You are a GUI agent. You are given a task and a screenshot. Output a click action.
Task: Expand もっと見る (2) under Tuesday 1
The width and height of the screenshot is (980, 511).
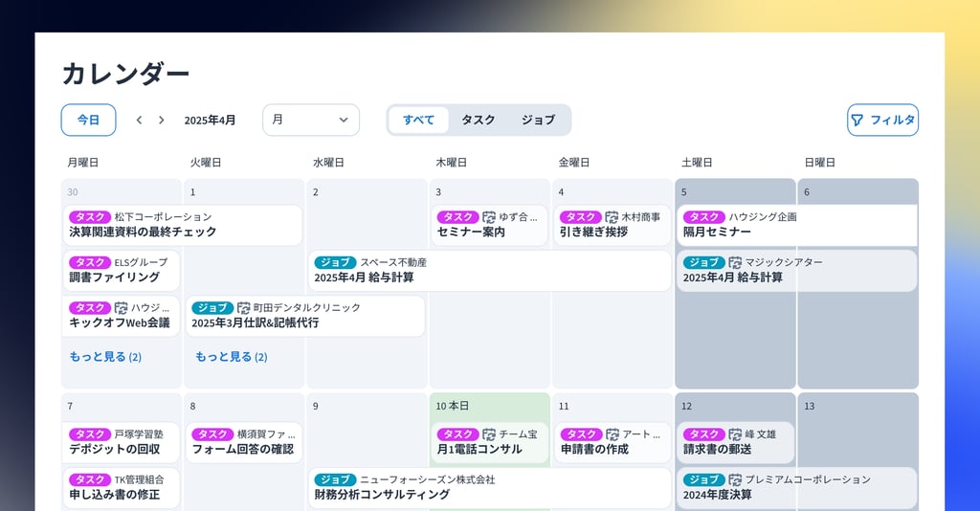[231, 357]
